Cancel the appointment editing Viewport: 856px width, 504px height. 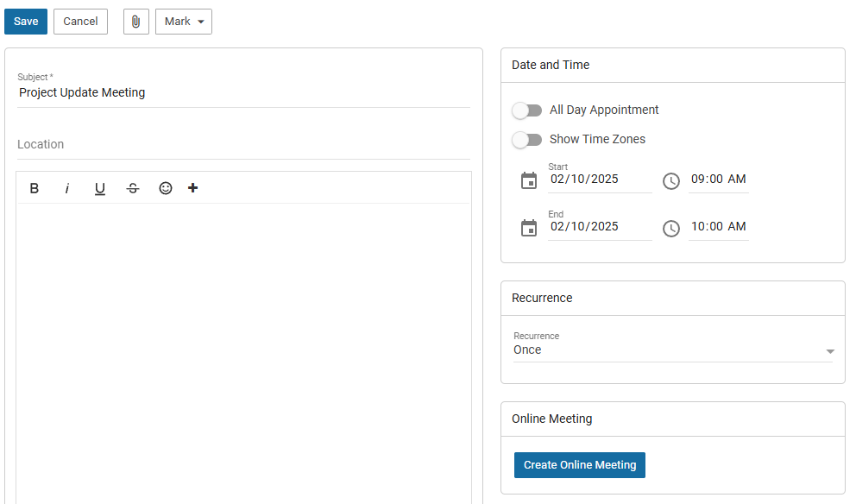80,22
